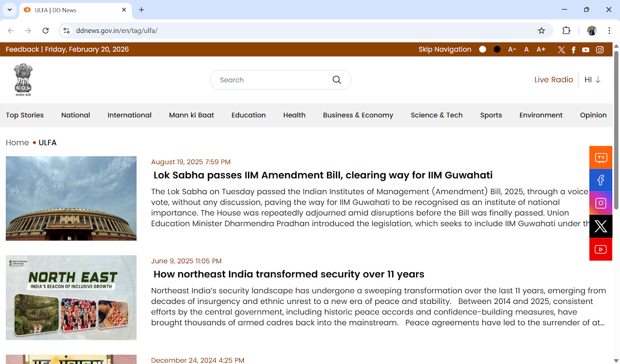
Task: Click the red YouTube sidebar icon
Action: point(601,249)
